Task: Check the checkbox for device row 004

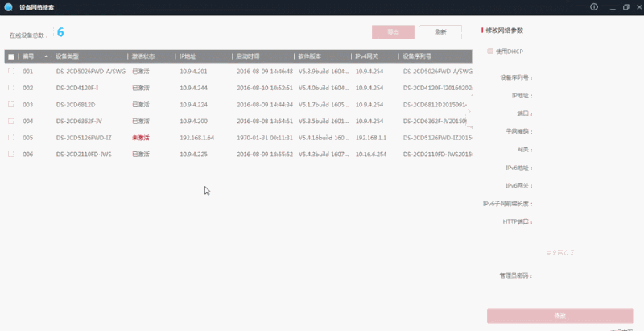Action: [x=11, y=121]
